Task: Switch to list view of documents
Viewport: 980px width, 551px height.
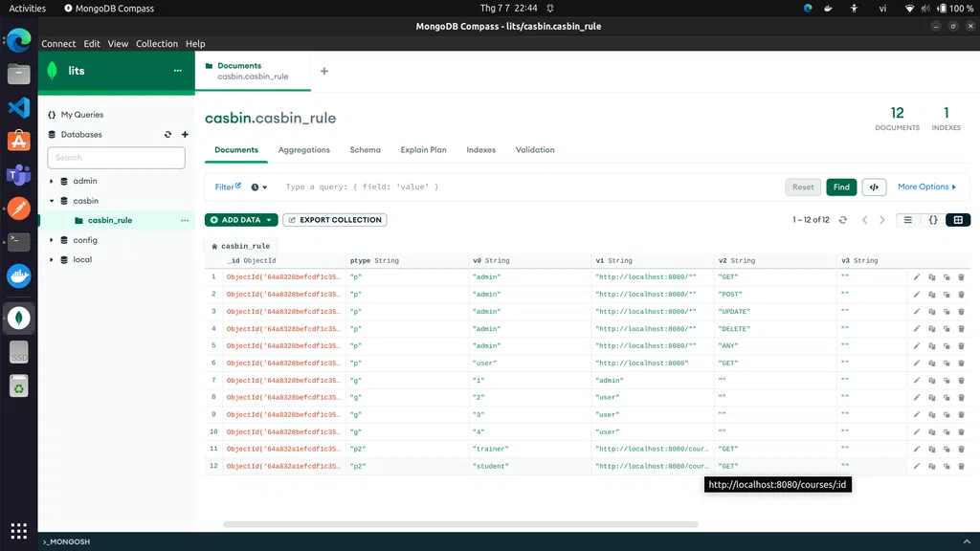Action: pos(907,220)
